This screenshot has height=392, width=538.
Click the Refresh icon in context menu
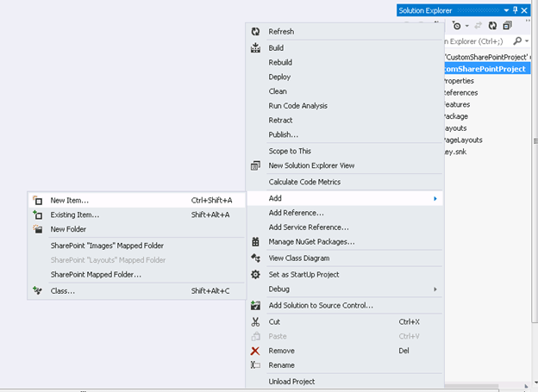coord(255,32)
